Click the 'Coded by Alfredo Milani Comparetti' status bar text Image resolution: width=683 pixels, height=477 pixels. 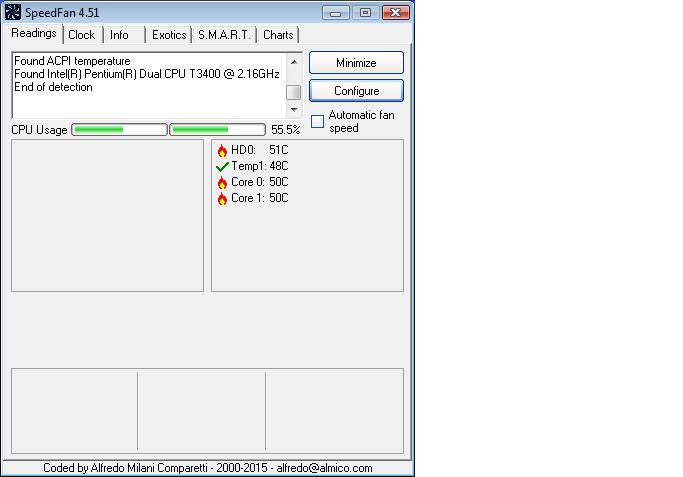coord(208,468)
